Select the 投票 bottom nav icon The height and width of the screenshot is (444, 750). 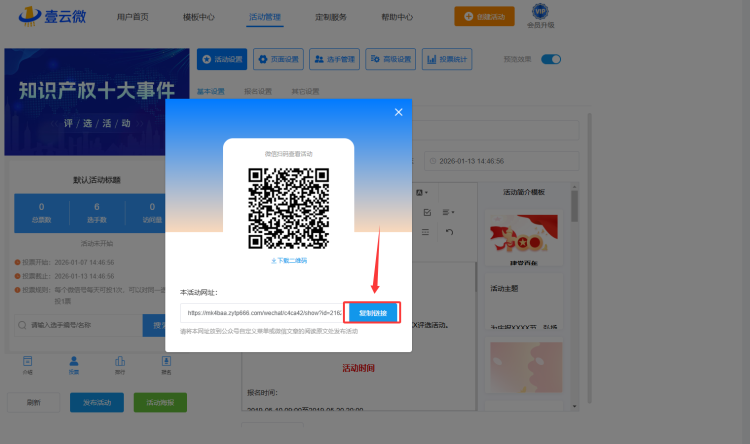click(x=73, y=364)
